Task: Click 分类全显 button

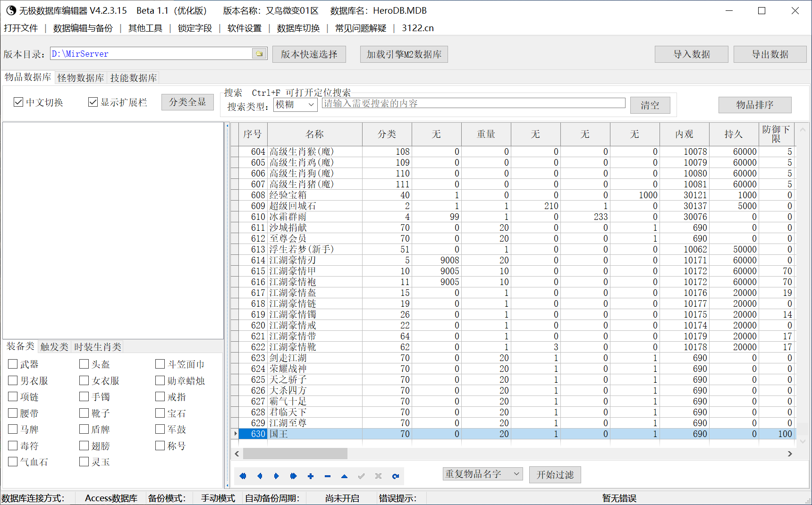Action: click(x=187, y=102)
